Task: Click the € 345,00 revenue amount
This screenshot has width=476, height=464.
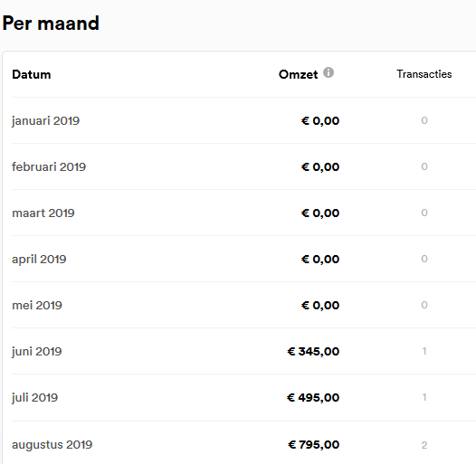Action: tap(313, 352)
